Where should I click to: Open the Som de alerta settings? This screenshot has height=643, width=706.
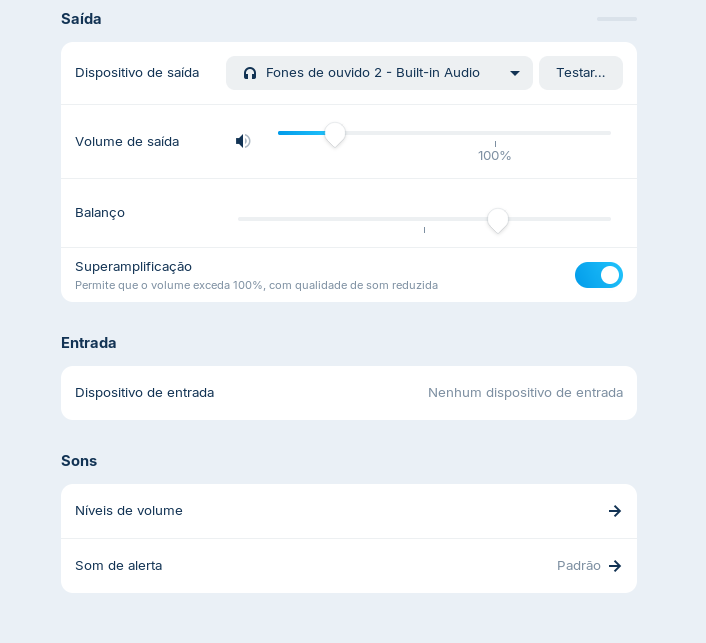[119, 566]
